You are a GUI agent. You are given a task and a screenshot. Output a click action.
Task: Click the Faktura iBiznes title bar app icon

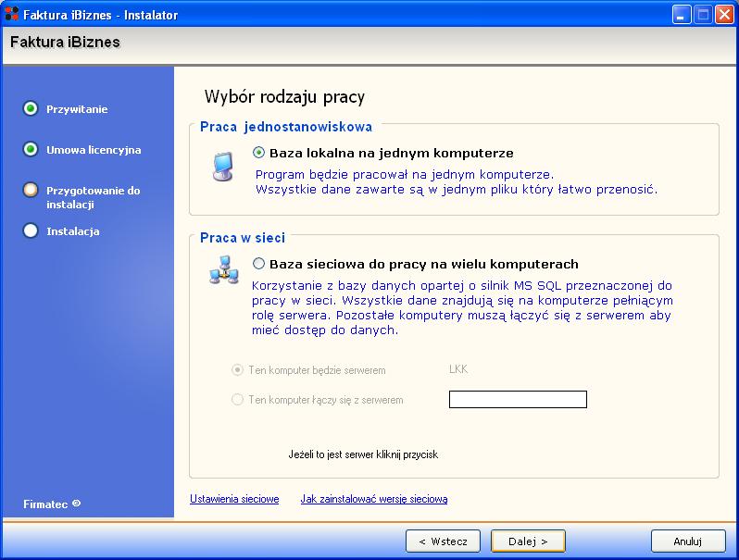coord(11,14)
